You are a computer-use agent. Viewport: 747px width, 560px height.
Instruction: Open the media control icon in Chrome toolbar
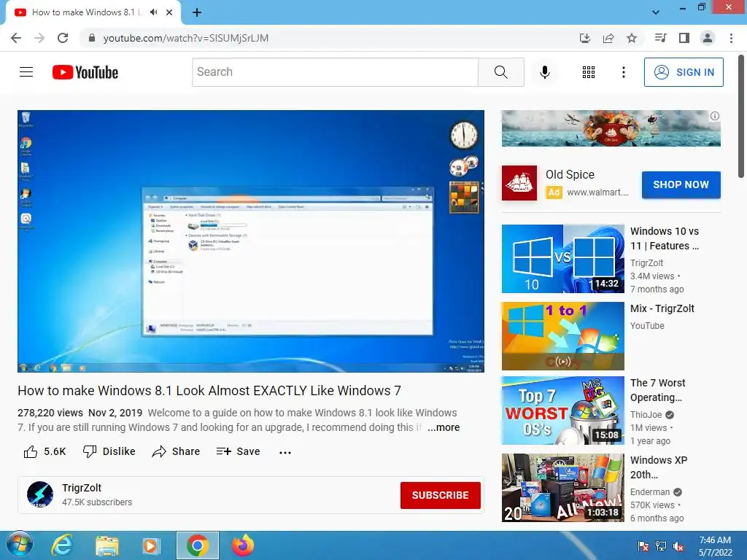pos(660,38)
